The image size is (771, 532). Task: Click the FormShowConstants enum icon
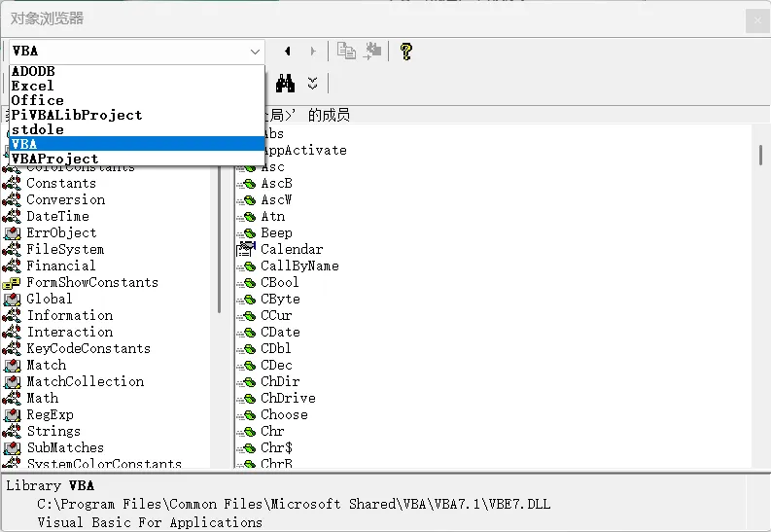(x=12, y=283)
